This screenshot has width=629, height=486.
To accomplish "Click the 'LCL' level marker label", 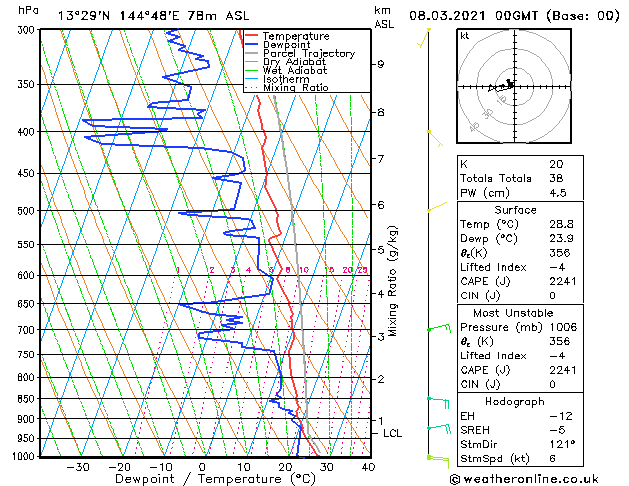I will point(392,433).
